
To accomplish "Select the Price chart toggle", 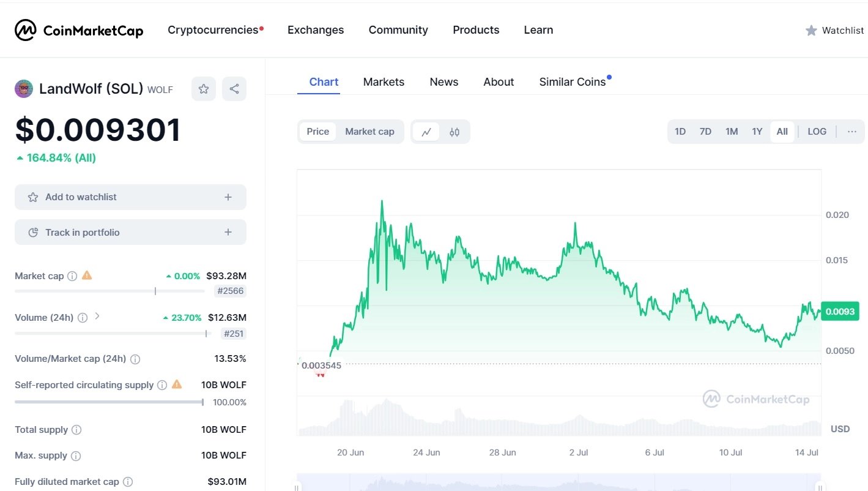I will [317, 132].
